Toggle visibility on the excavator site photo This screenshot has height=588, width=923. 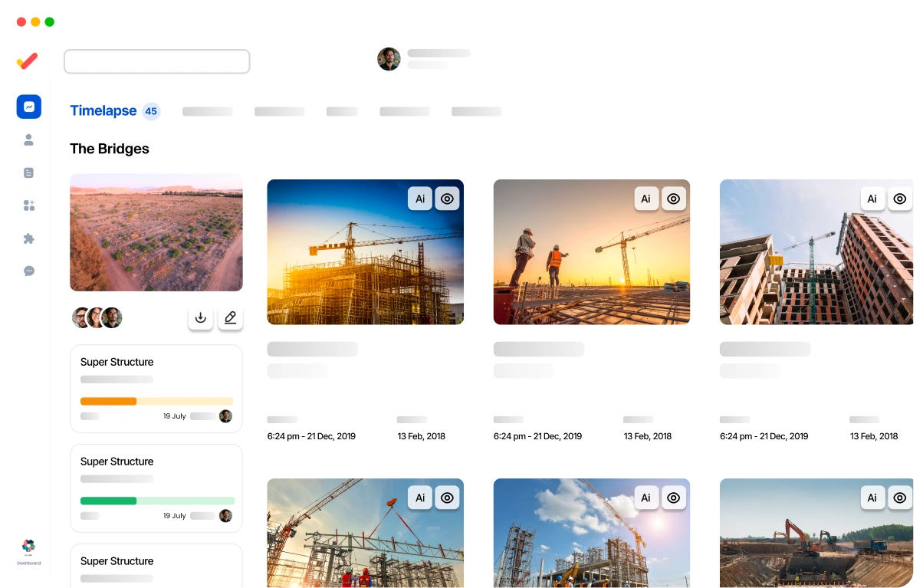[x=899, y=498]
